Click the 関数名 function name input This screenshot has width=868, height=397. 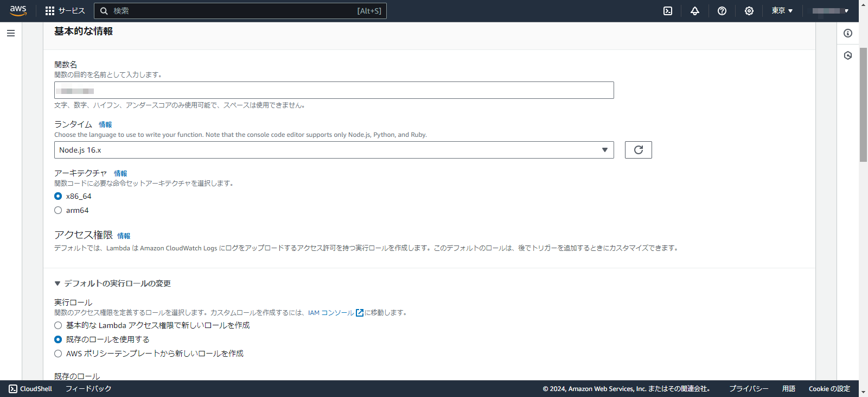coord(334,90)
